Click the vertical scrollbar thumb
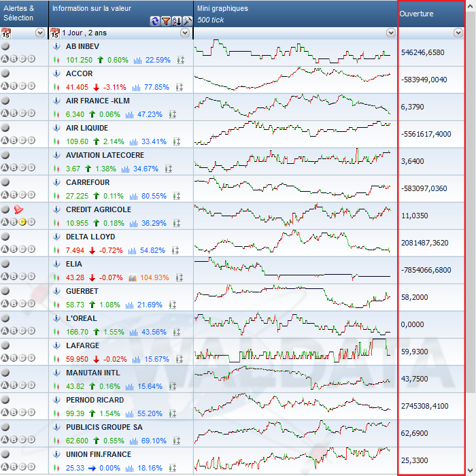 (471, 202)
